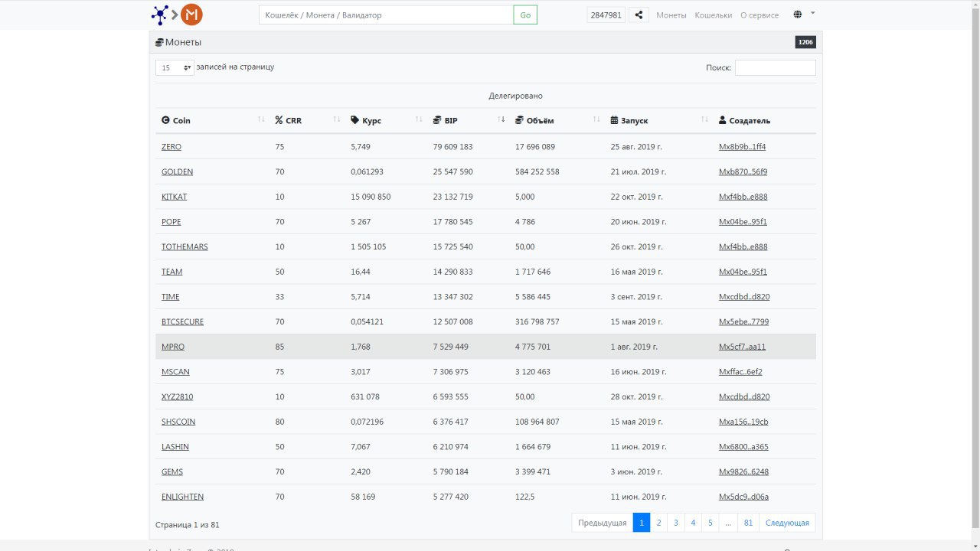Click the Minter orange M logo
Image resolution: width=980 pixels, height=551 pixels.
pyautogui.click(x=192, y=15)
